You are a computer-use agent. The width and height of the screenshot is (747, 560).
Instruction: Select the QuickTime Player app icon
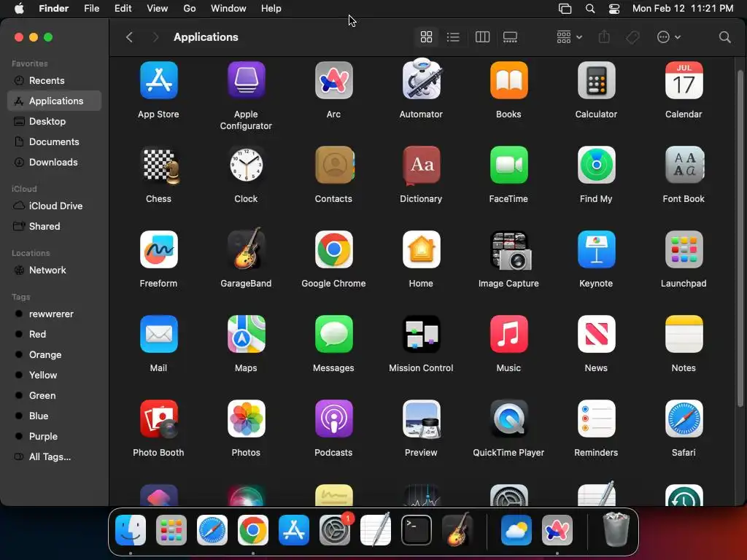point(508,419)
